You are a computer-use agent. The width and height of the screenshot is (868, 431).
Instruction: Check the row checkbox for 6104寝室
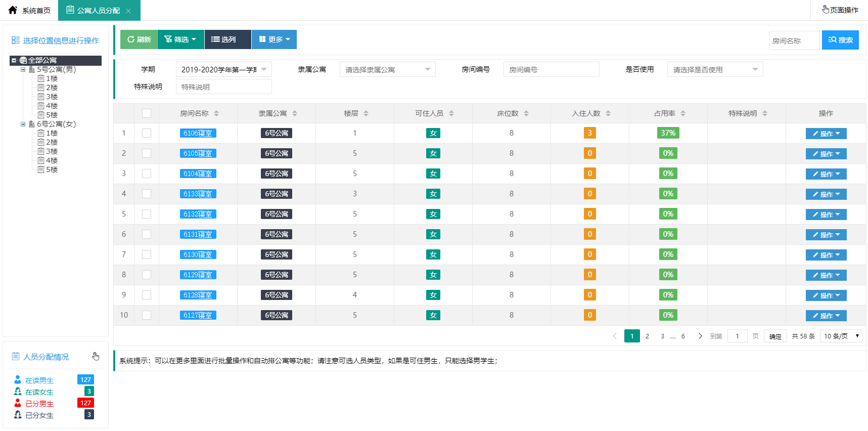pos(147,174)
